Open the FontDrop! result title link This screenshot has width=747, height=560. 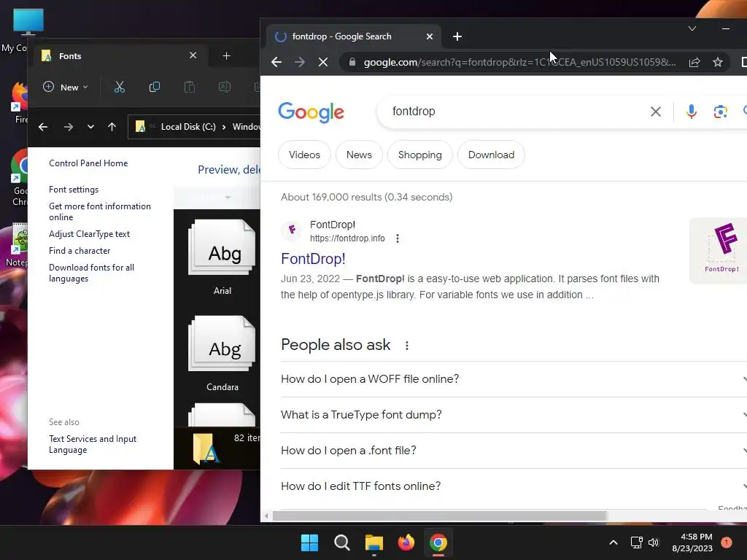click(x=313, y=259)
